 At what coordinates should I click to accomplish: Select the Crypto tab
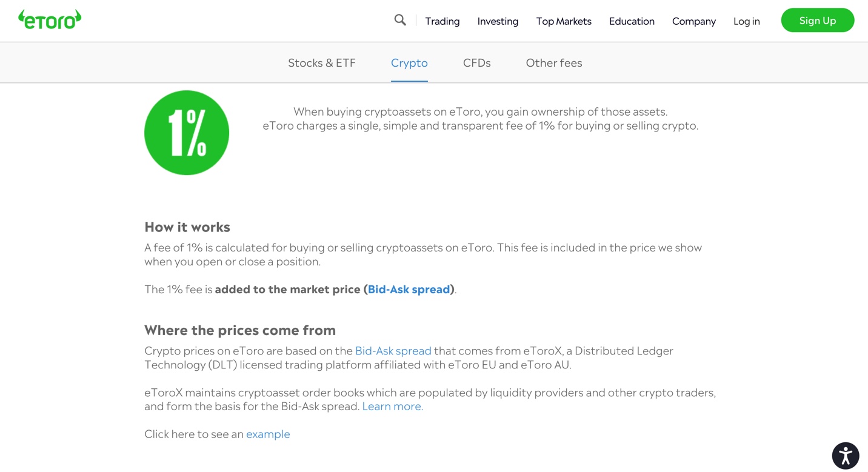[409, 63]
